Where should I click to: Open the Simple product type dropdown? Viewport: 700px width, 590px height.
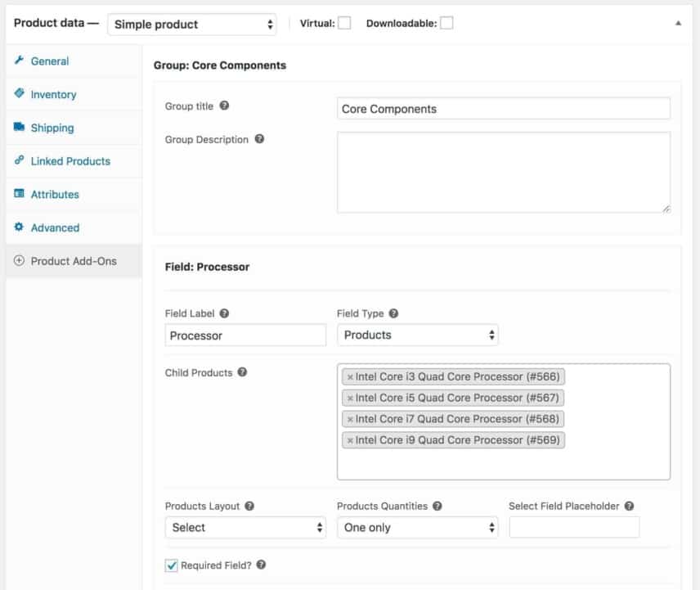(x=191, y=24)
